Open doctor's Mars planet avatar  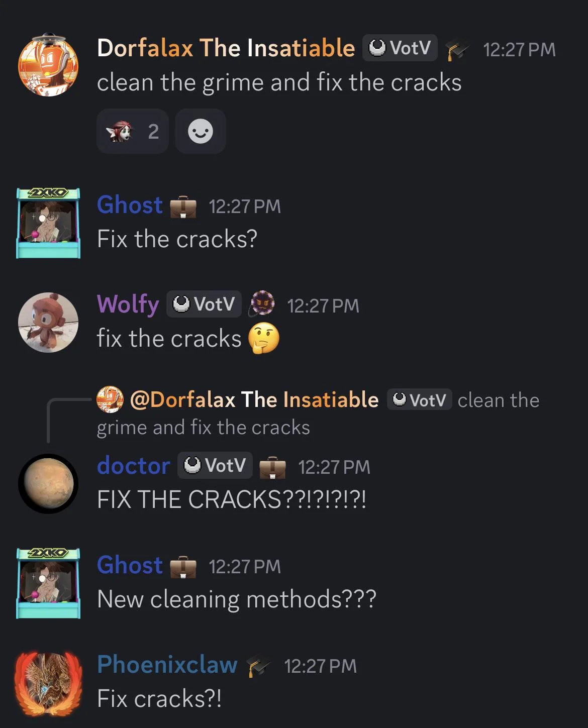pos(48,483)
